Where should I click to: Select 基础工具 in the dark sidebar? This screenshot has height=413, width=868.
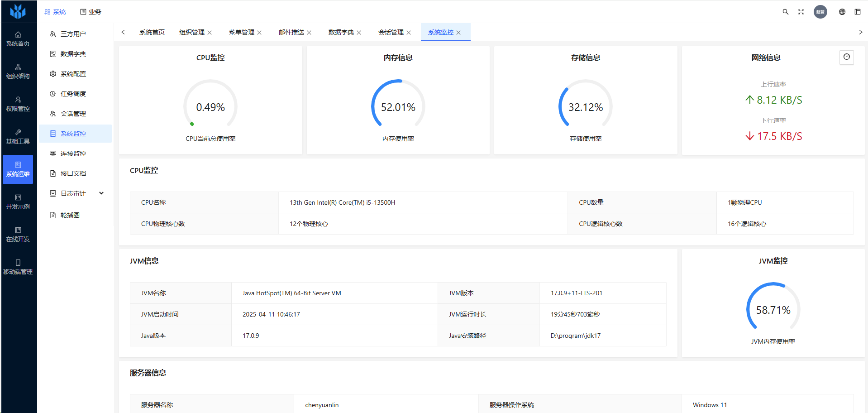(x=18, y=137)
